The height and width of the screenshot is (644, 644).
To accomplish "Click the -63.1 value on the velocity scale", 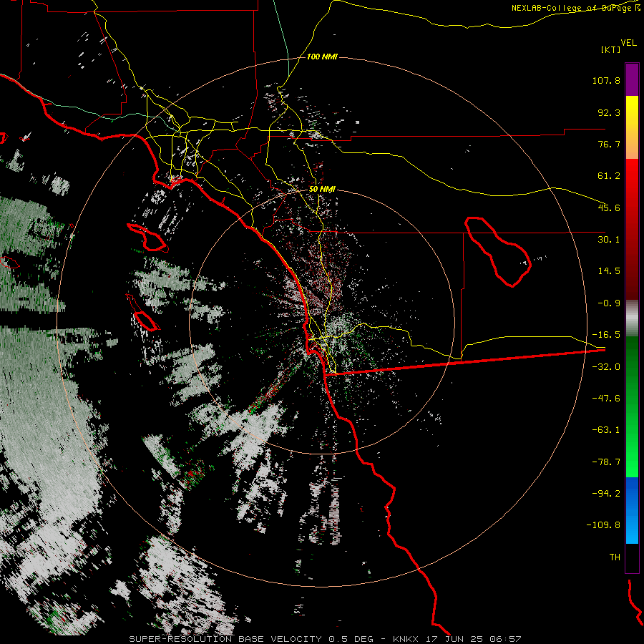I will [x=606, y=430].
